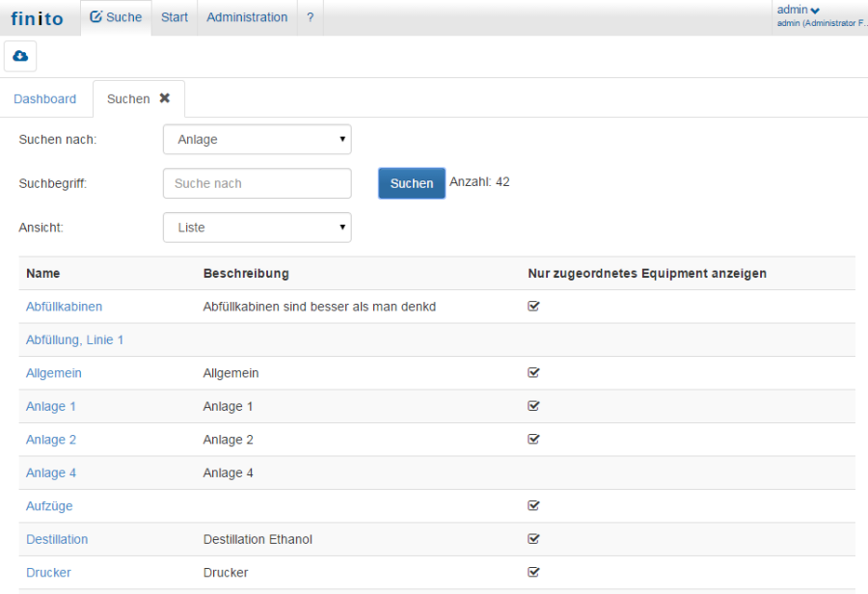The image size is (868, 594).
Task: Click the Suchbegriff search input field
Action: pyautogui.click(x=257, y=183)
